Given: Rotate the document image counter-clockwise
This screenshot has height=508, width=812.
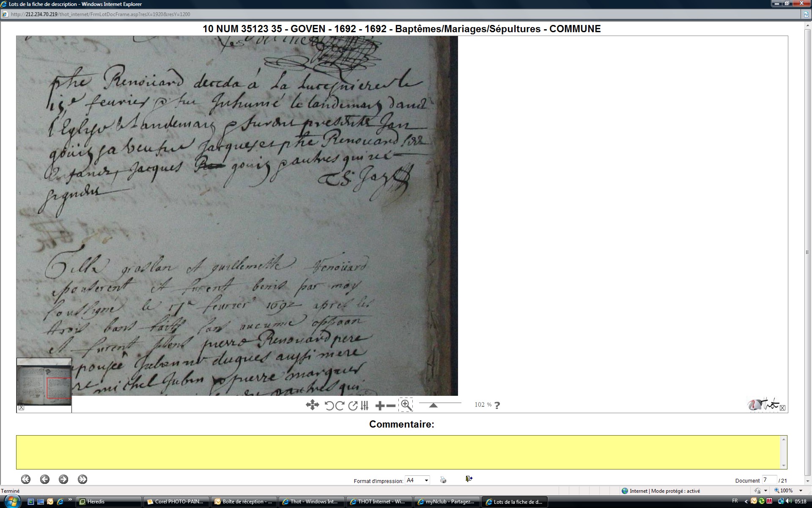Looking at the screenshot, I should [x=329, y=406].
